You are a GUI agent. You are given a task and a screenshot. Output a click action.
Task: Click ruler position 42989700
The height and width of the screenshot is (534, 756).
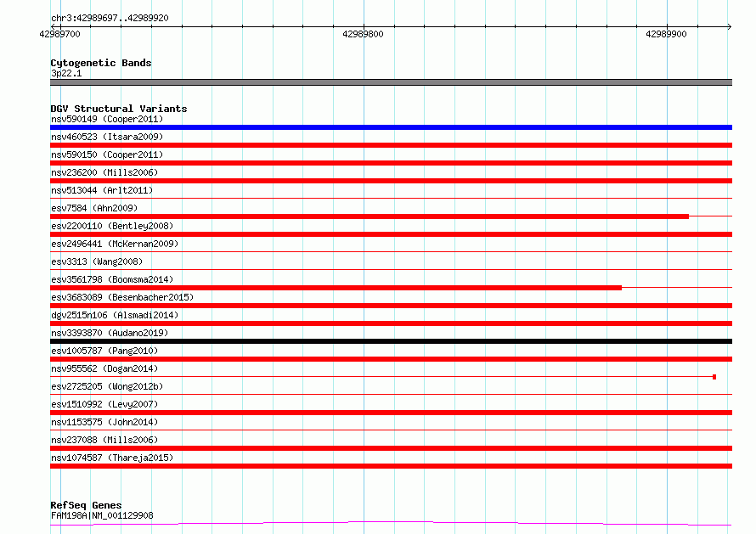pyautogui.click(x=59, y=34)
